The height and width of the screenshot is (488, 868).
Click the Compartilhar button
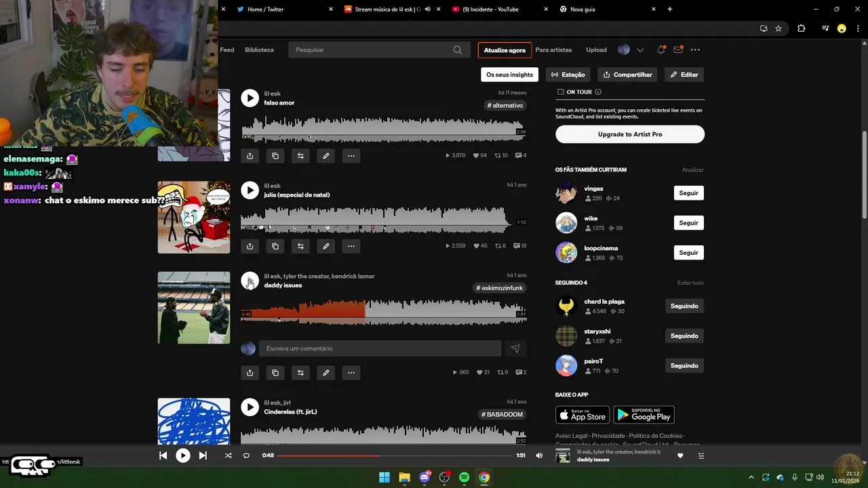coord(627,75)
